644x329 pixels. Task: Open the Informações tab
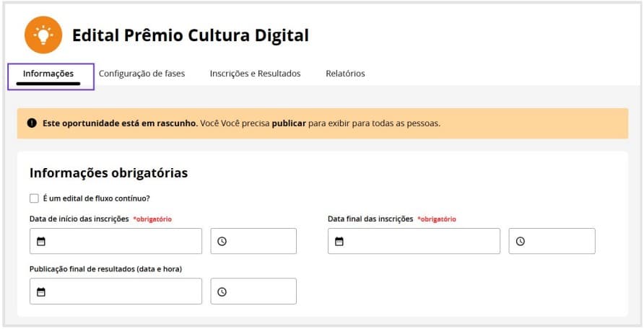[x=48, y=74]
